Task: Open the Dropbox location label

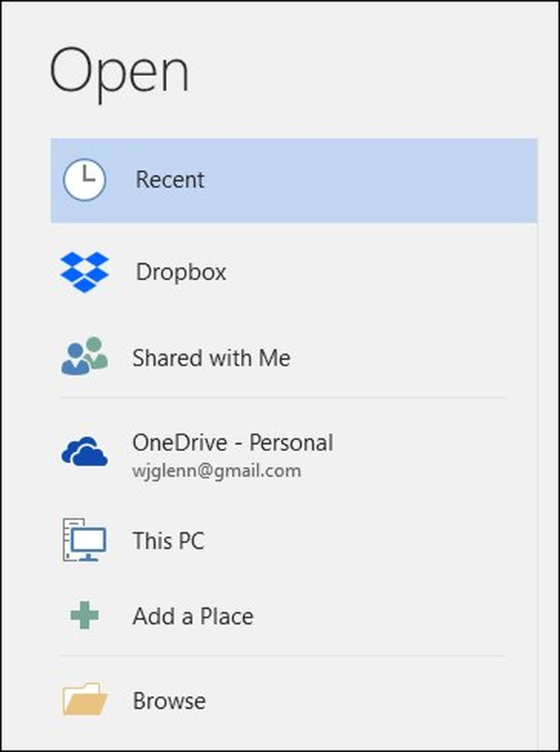Action: 181,272
